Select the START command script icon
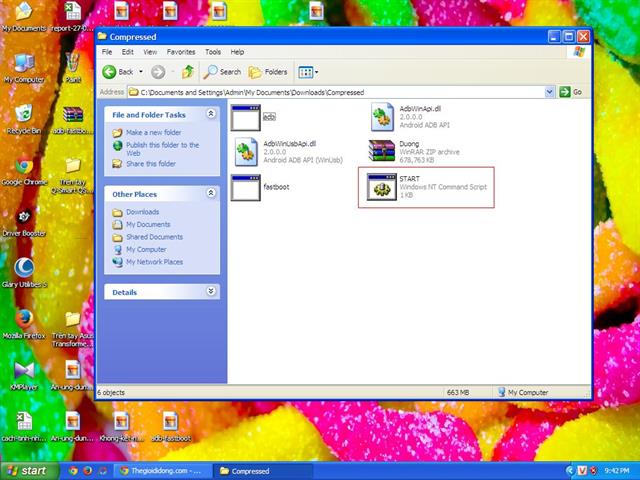640x480 pixels. (x=382, y=187)
